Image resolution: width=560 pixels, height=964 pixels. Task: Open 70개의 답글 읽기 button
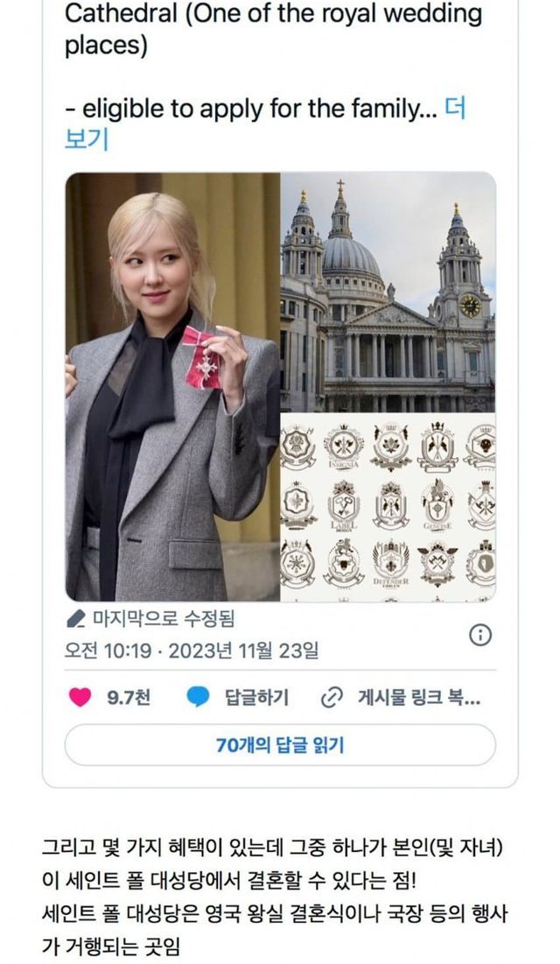click(280, 745)
